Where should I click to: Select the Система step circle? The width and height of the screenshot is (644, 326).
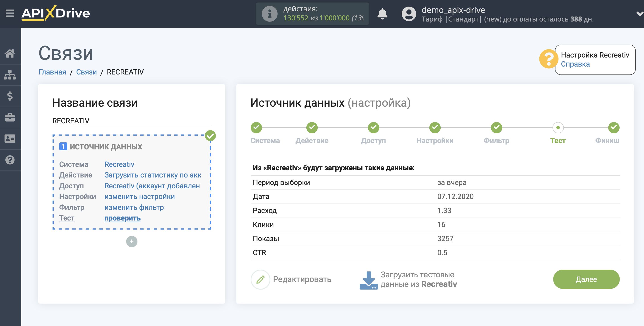pos(256,127)
